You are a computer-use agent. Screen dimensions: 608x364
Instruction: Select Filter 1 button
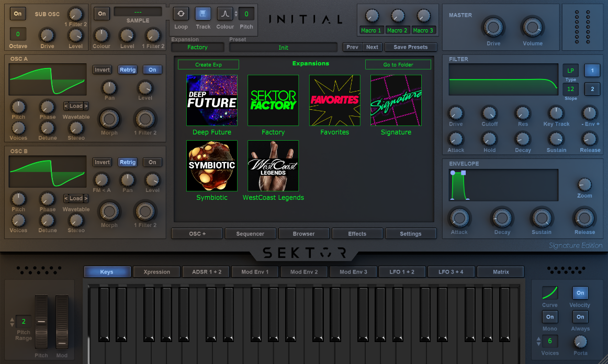[592, 70]
